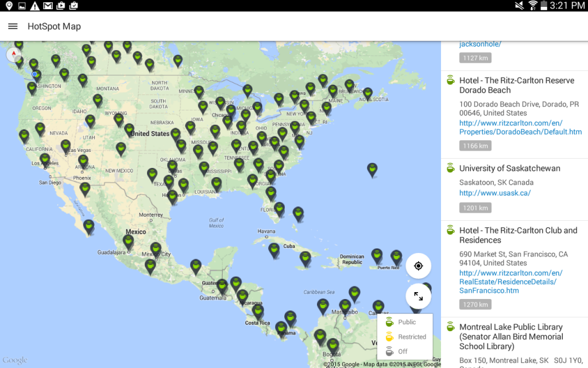588x368 pixels.
Task: Select the hotspot pin near Las Vegas
Action: (65, 147)
